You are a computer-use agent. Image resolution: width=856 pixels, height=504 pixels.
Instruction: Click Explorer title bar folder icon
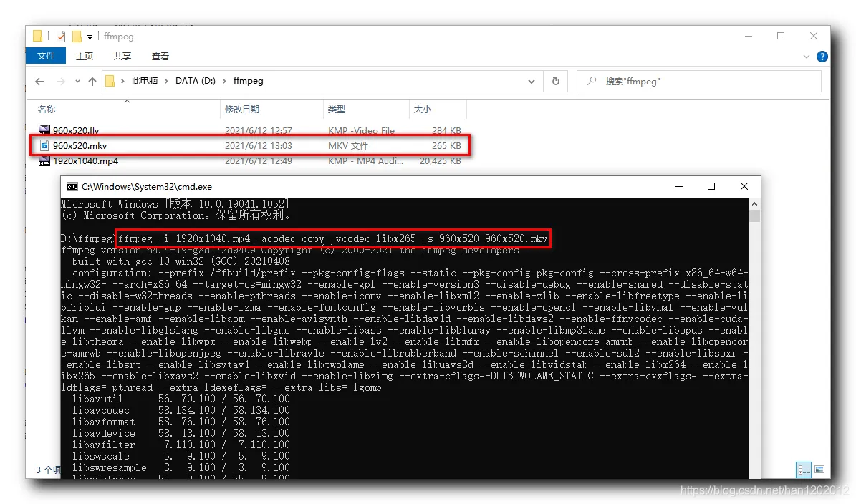37,36
